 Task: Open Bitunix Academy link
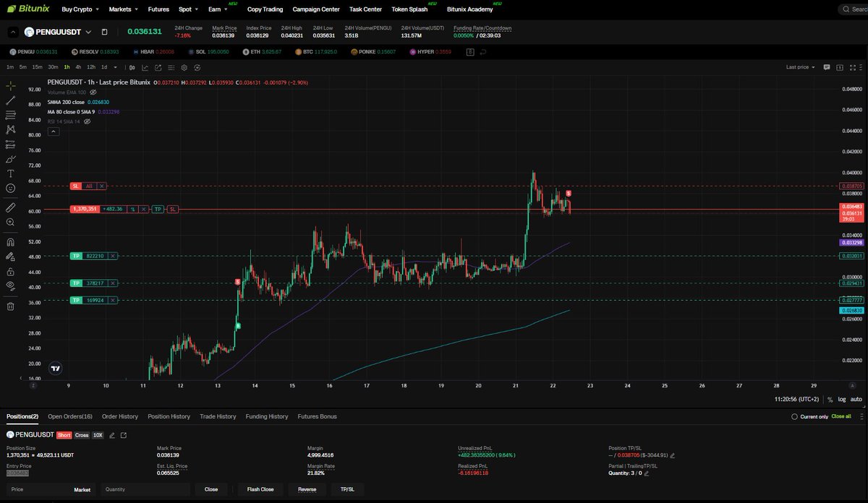470,9
